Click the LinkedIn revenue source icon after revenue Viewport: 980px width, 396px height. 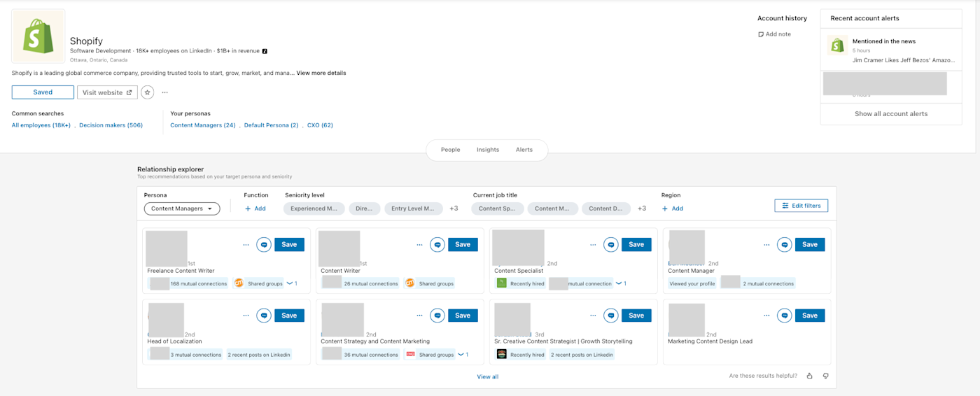coord(265,51)
